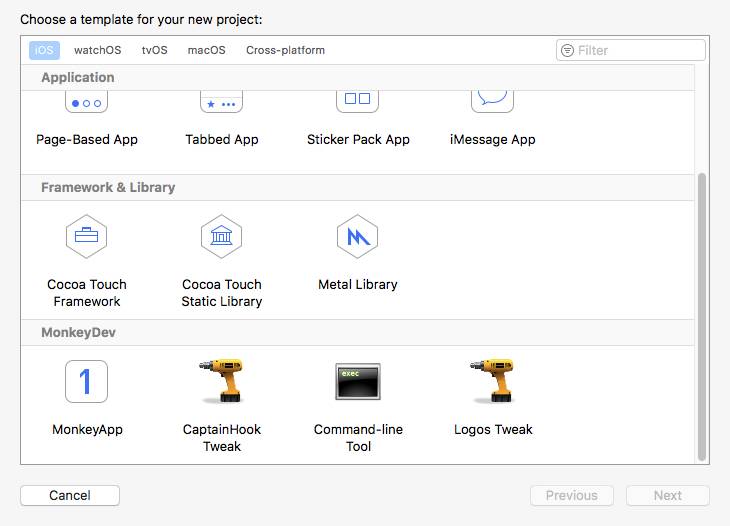730x526 pixels.
Task: Select the iOS platform tab
Action: [44, 50]
